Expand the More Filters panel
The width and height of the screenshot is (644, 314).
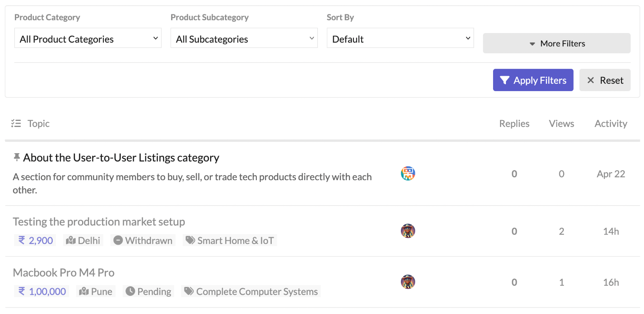point(557,43)
